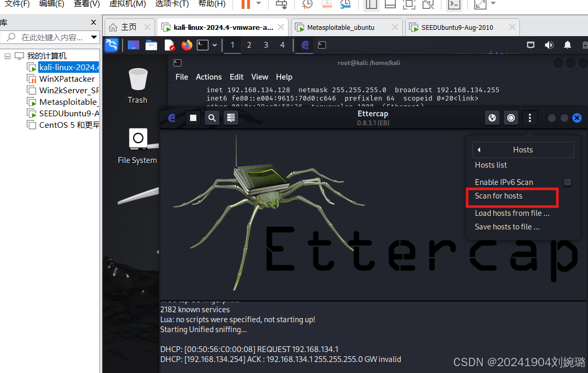Click VMware send Ctrl+Alt+Del icon
This screenshot has height=373, width=588.
pos(281,4)
